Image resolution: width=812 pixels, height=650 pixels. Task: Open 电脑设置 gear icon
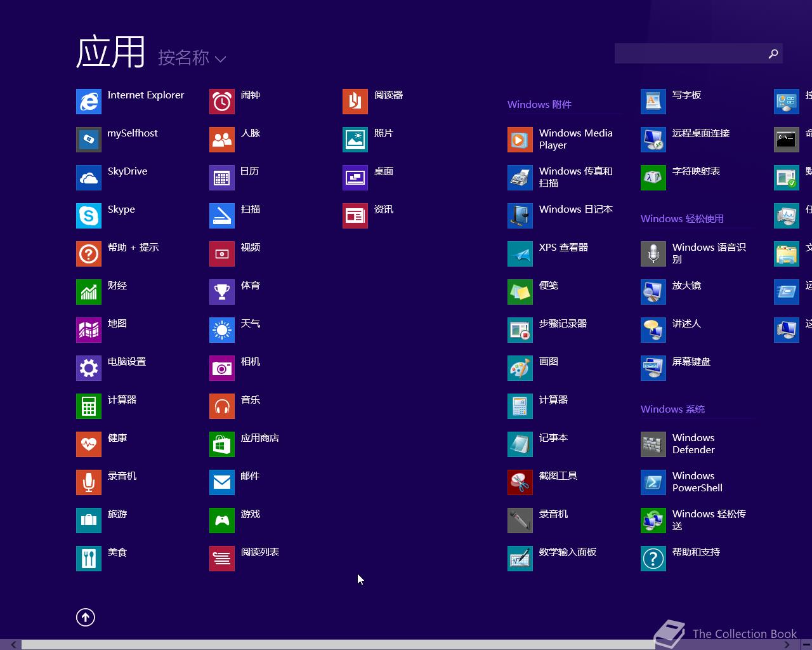(89, 368)
